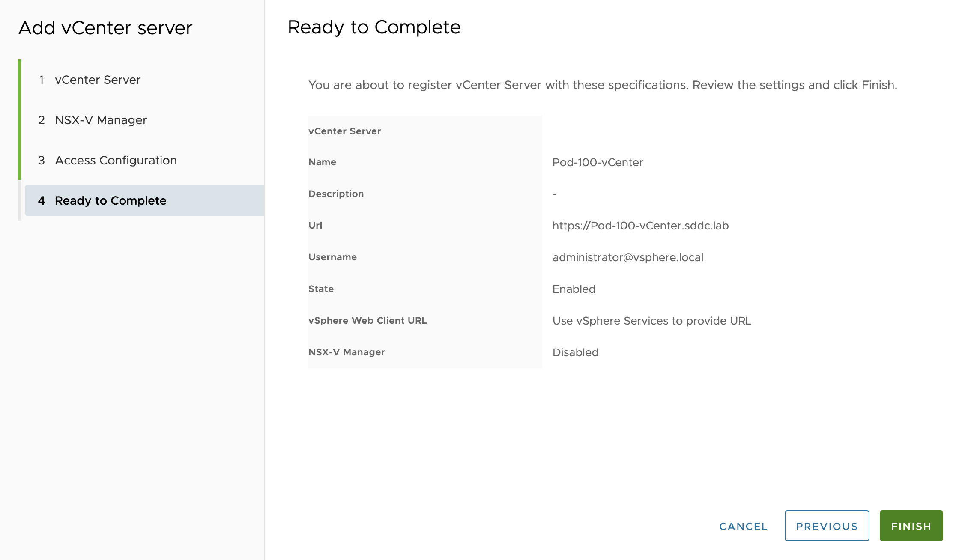Click the Add vCenter server wizard title
Image resolution: width=980 pixels, height=560 pixels.
[105, 28]
